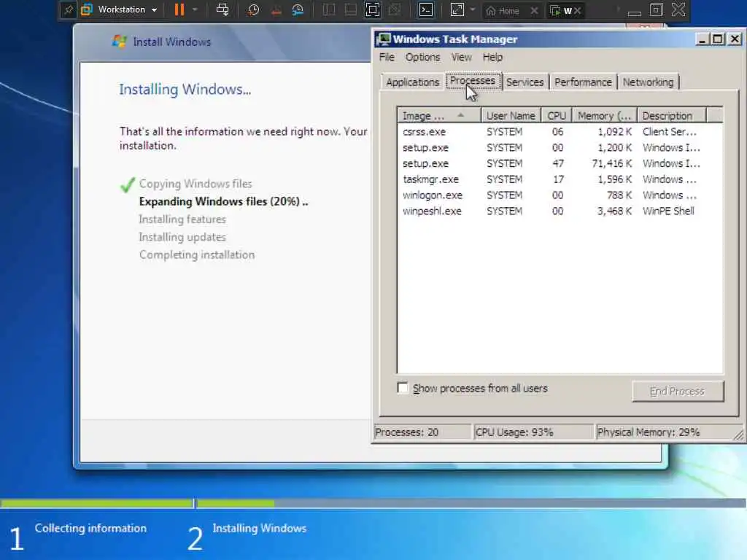The height and width of the screenshot is (560, 747).
Task: Maximize the Windows Task Manager window
Action: pyautogui.click(x=718, y=39)
